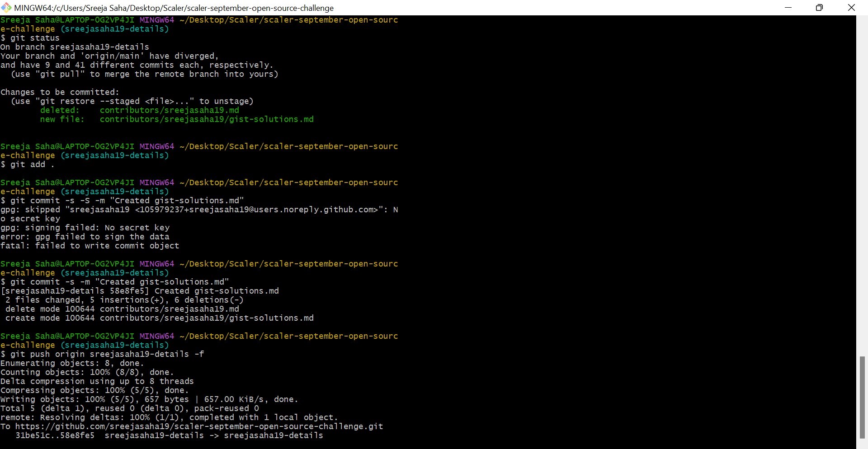Screen dimensions: 868x449
Task: Minimize the MINGW64 terminal window
Action: click(788, 8)
